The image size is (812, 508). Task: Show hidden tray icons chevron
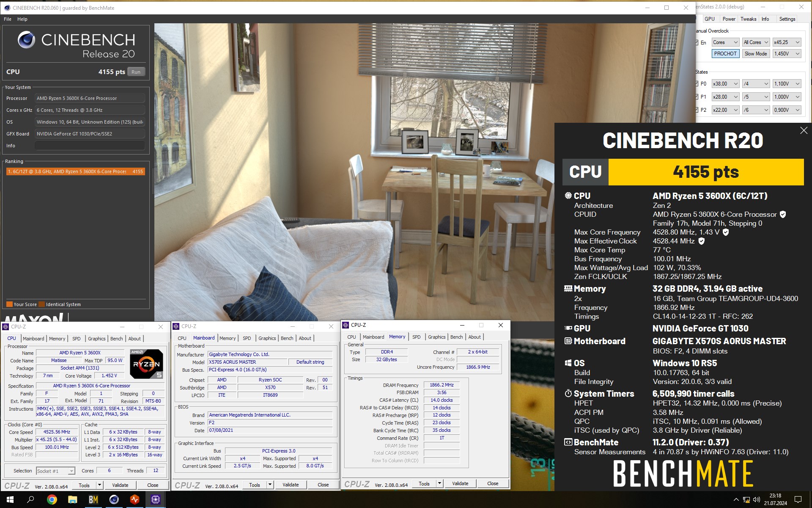click(x=736, y=500)
